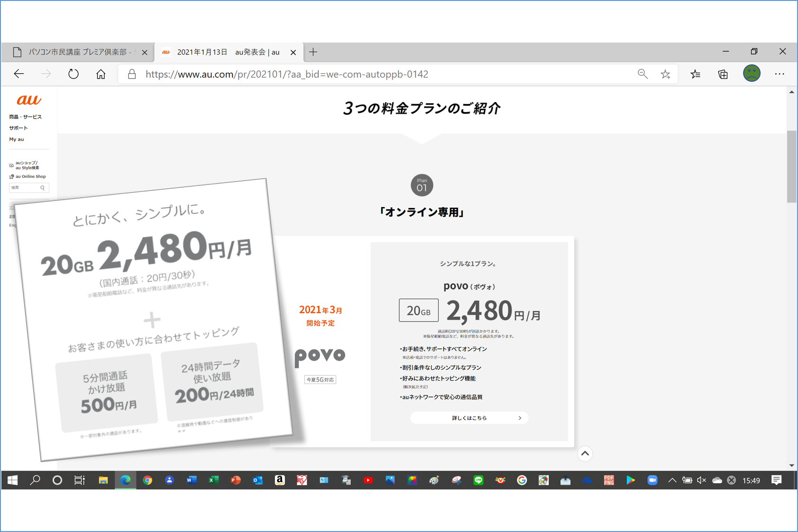Open File Explorer from taskbar

(103, 480)
